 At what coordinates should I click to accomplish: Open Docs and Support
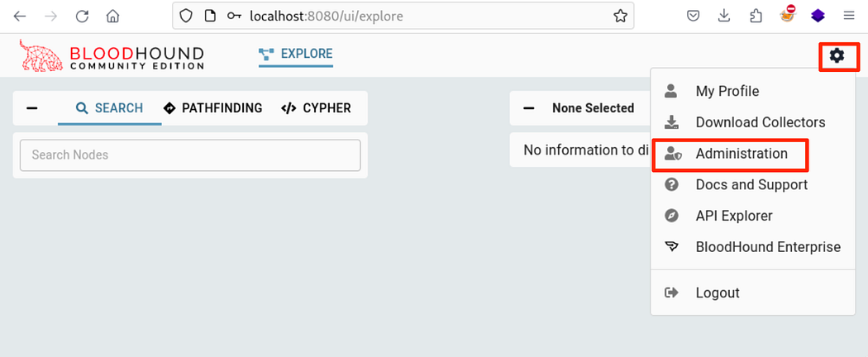tap(753, 184)
